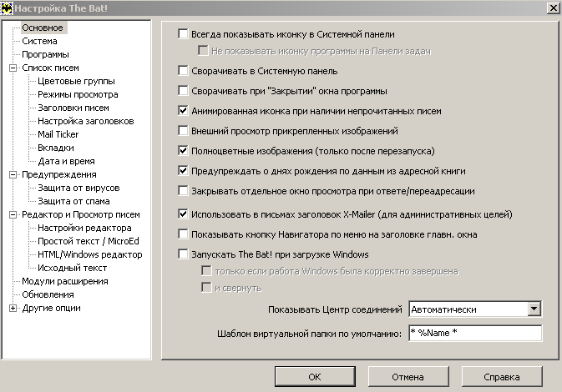The height and width of the screenshot is (392, 562).
Task: Select the 'Mail Ticker' tree item
Action: [58, 134]
